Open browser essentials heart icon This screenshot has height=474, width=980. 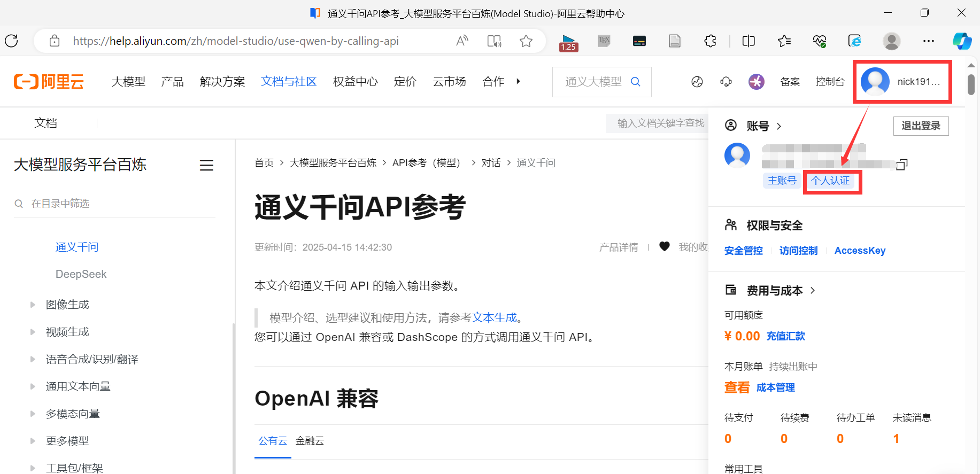click(820, 41)
